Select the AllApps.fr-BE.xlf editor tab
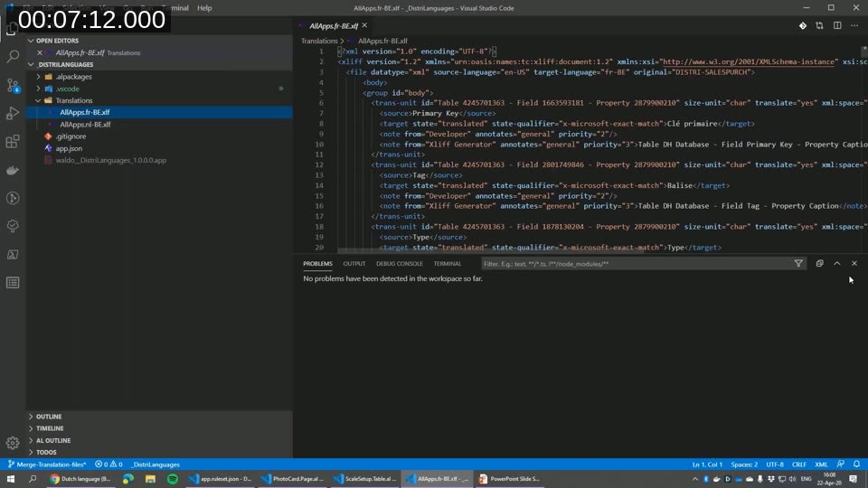This screenshot has width=868, height=488. (334, 25)
